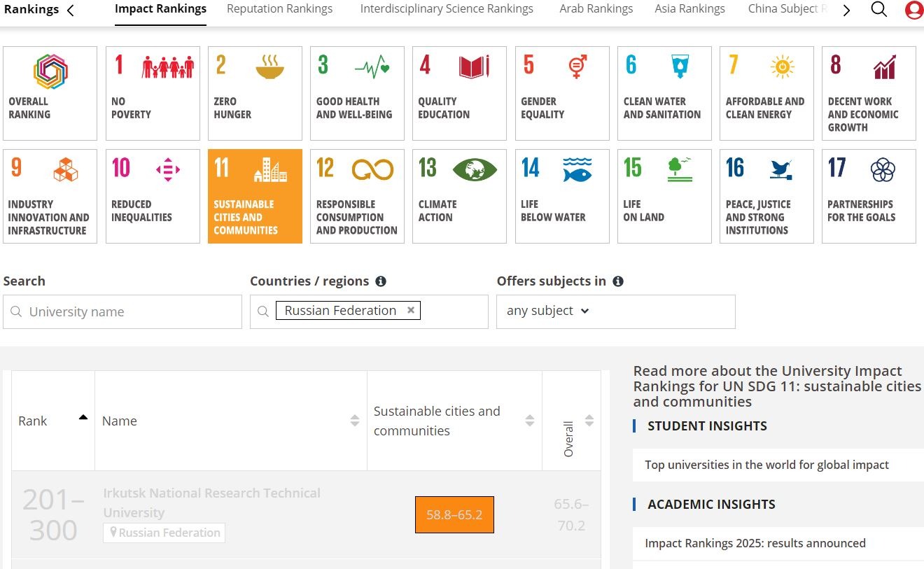Switch to the Reputation Rankings tab
The height and width of the screenshot is (569, 924).
tap(280, 8)
